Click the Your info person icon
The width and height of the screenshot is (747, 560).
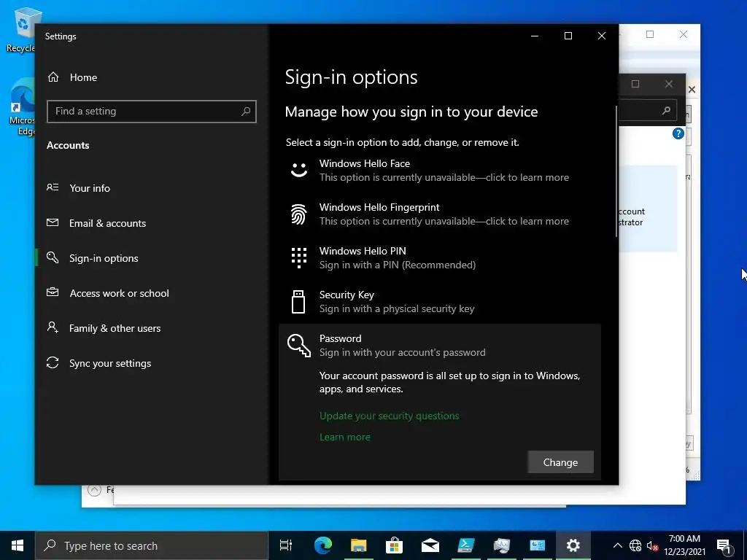[x=53, y=187]
